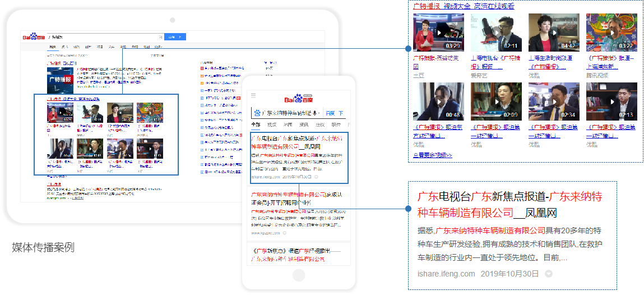This screenshot has width=644, height=295.
Task: Click the 腾讯视频 source label
Action: point(597,76)
